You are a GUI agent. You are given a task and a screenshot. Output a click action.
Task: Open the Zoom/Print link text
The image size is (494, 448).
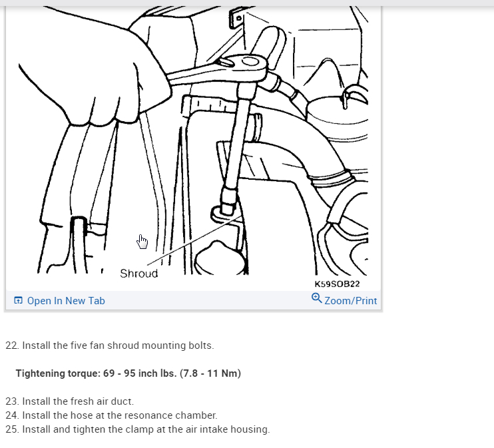[351, 301]
